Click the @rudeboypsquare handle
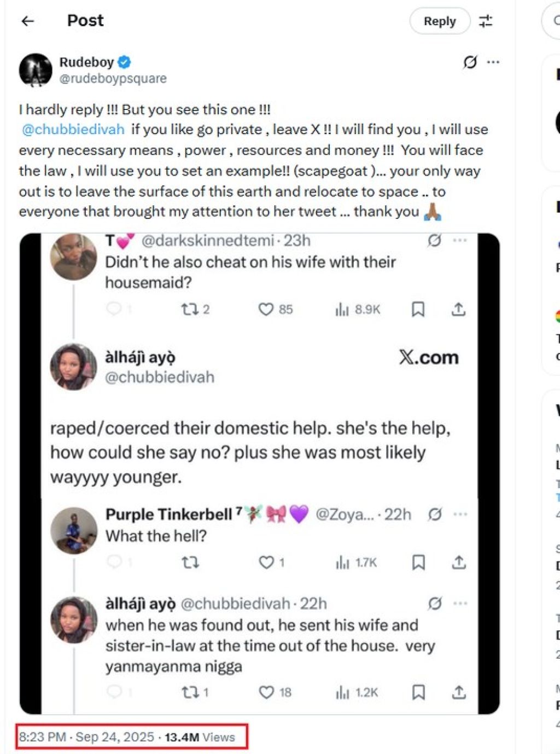Screen dimensions: 560x754 pos(113,79)
